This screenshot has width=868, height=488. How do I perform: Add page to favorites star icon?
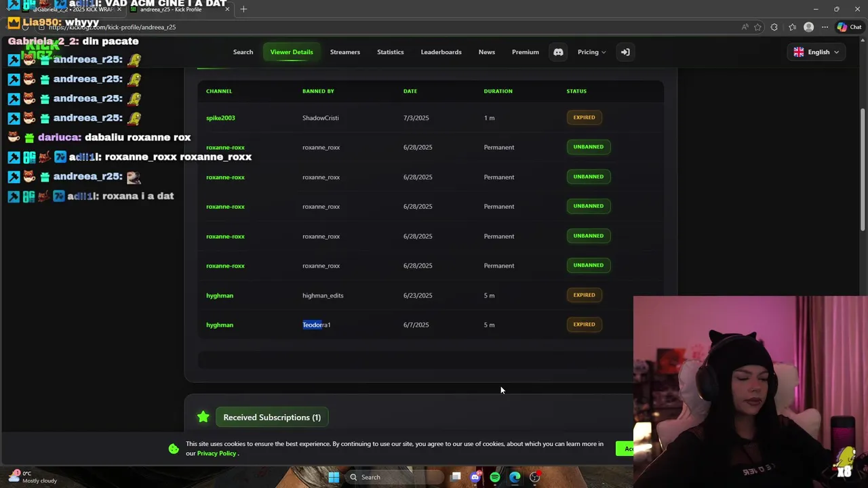coord(757,27)
